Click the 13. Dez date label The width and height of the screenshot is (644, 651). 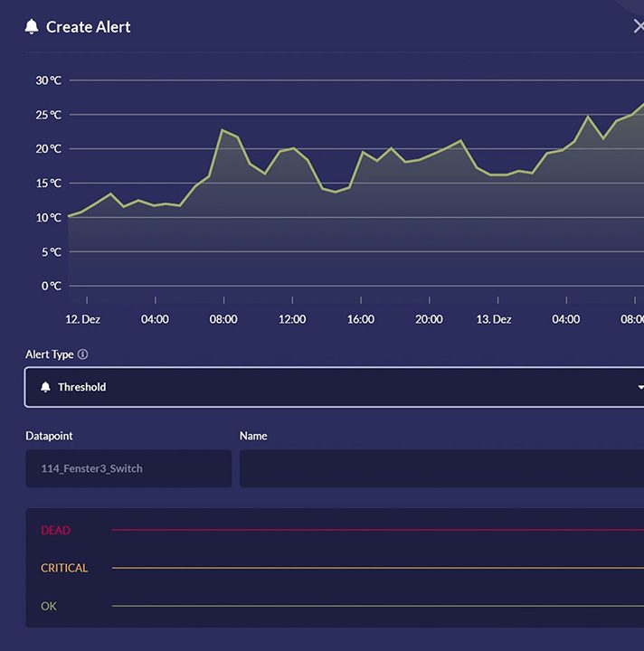pos(494,319)
